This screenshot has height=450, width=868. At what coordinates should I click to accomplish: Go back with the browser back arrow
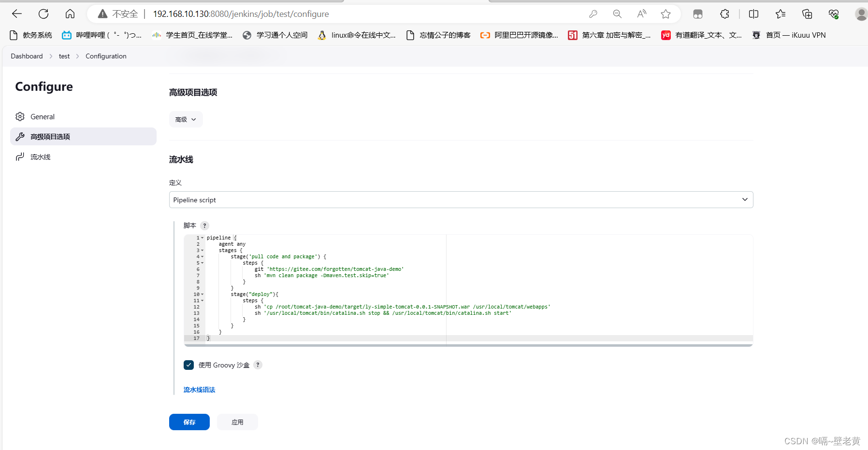click(x=17, y=14)
